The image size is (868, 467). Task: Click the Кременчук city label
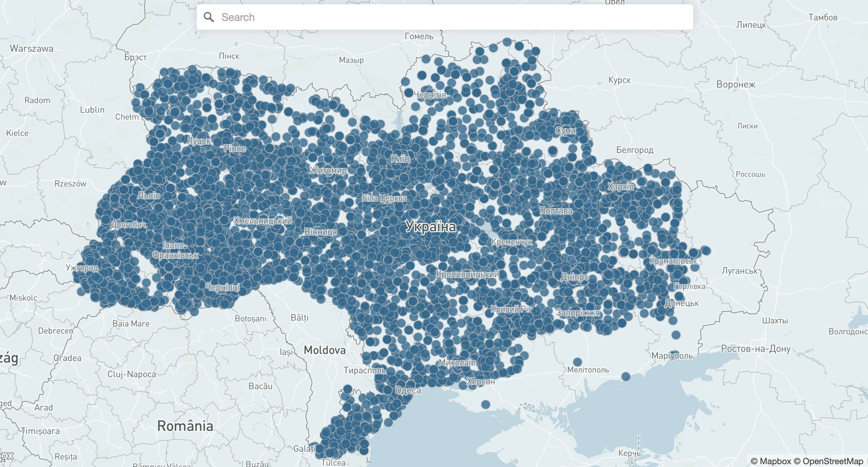512,242
